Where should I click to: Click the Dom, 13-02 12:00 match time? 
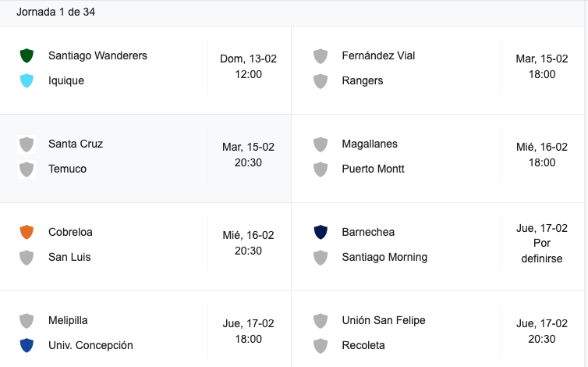[248, 66]
